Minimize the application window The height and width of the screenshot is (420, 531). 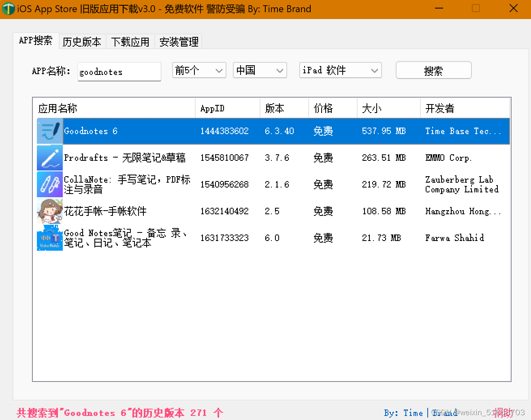[x=439, y=9]
